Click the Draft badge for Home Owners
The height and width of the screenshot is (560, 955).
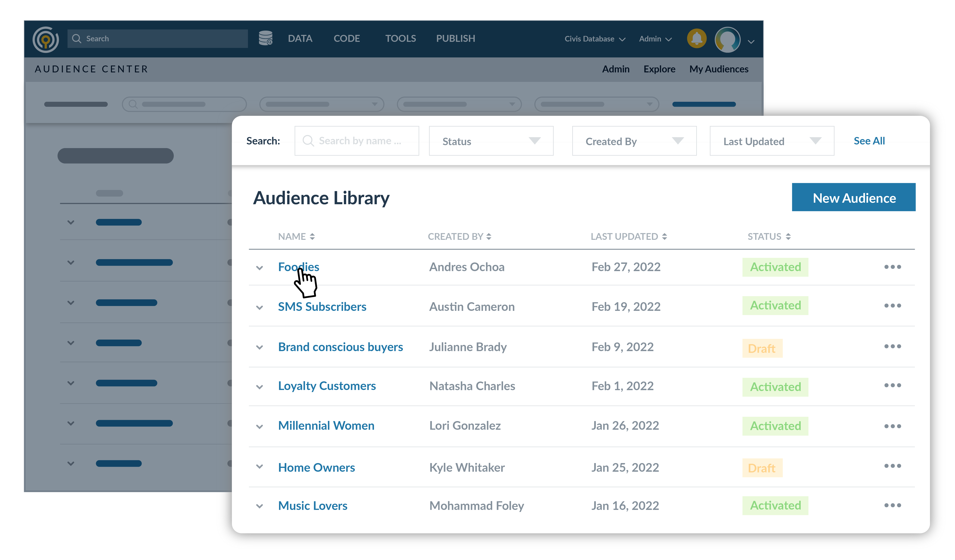(x=762, y=468)
